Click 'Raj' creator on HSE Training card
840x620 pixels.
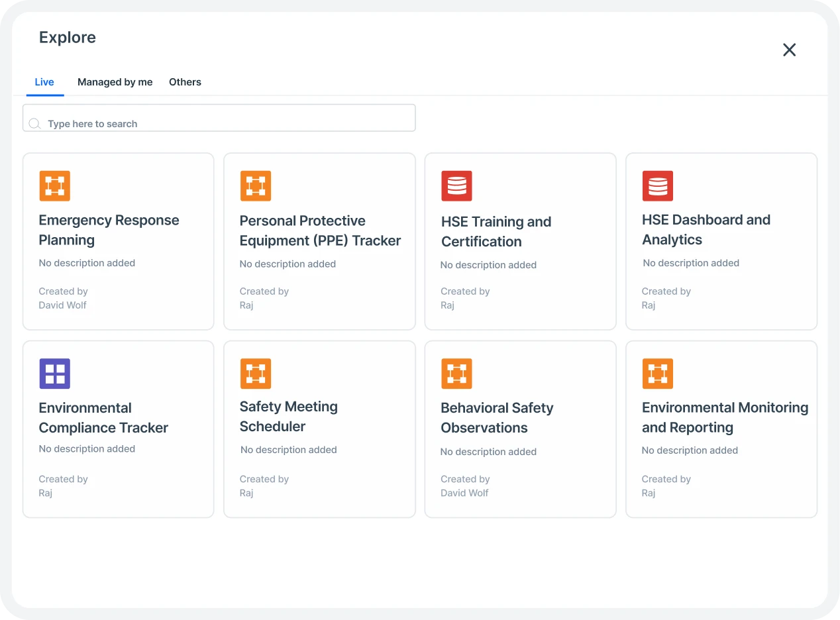point(448,305)
